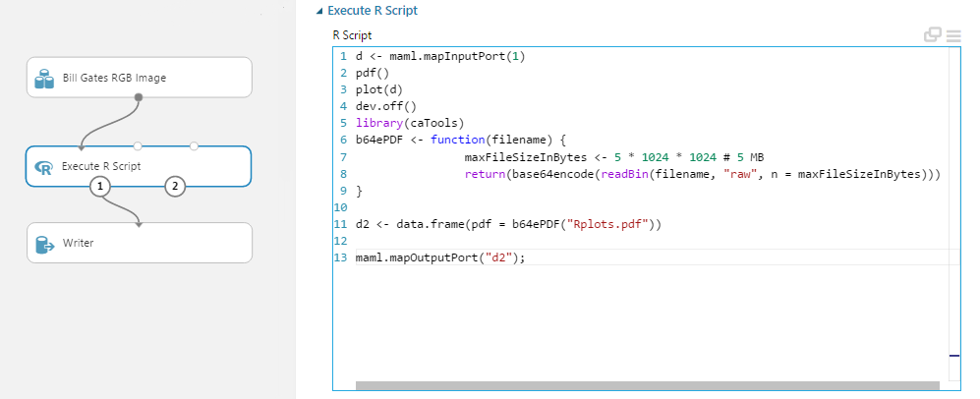The width and height of the screenshot is (980, 399).
Task: Click output port 2 of Execute R Script
Action: [175, 186]
